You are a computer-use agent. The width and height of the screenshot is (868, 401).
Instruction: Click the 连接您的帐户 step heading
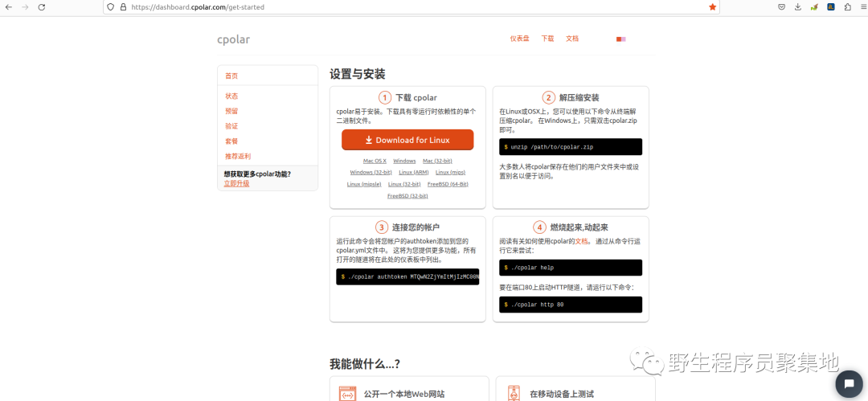(x=416, y=227)
